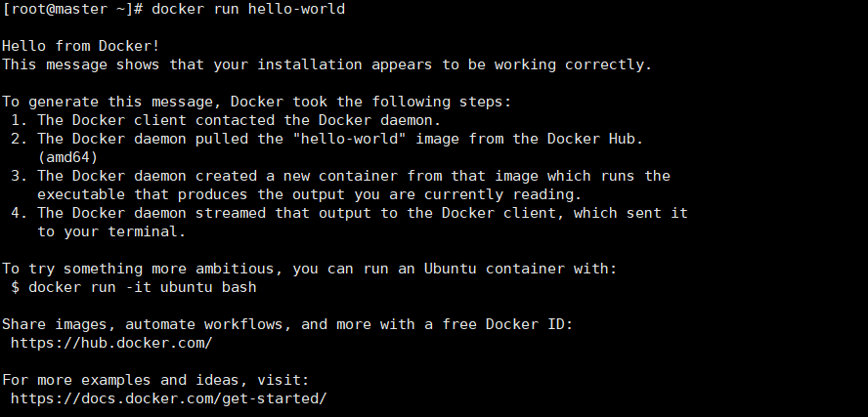868x417 pixels.
Task: Click the 'For more examples and ideas' line
Action: pyautogui.click(x=155, y=380)
